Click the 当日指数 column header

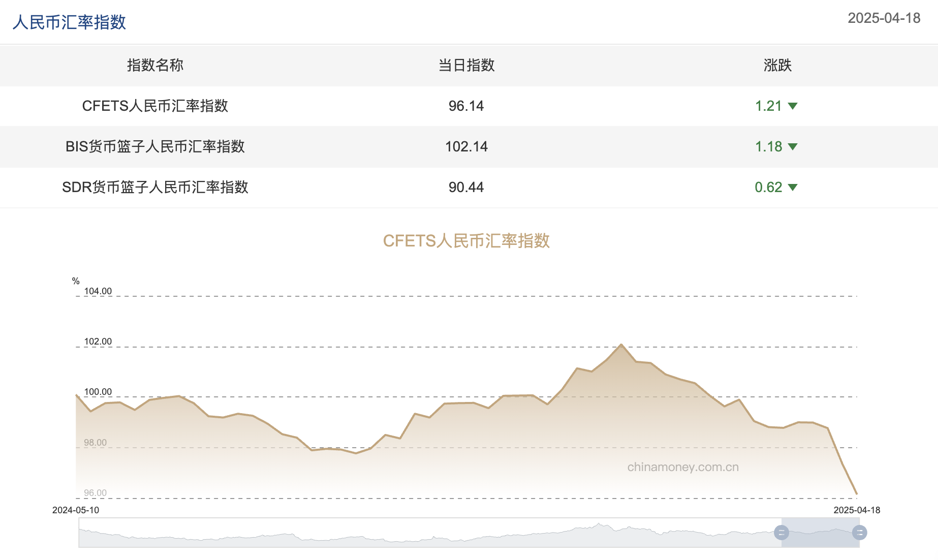click(x=467, y=66)
